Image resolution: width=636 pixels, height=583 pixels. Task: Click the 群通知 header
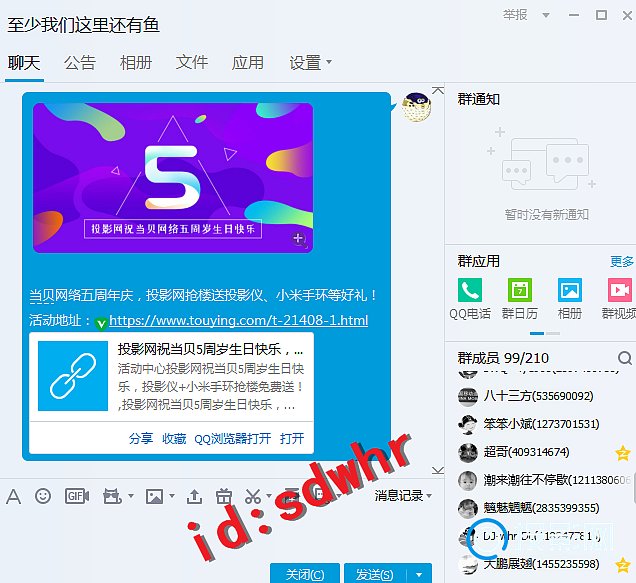click(x=479, y=99)
